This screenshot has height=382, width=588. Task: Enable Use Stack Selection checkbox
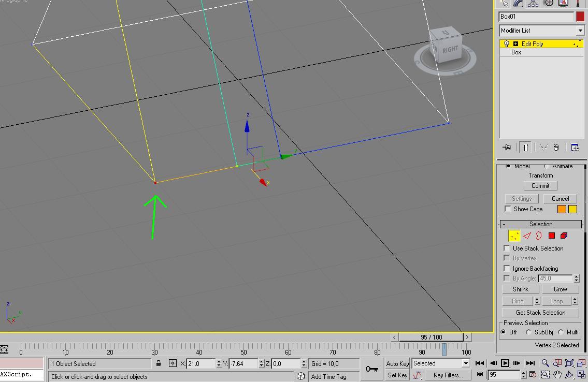pyautogui.click(x=507, y=248)
